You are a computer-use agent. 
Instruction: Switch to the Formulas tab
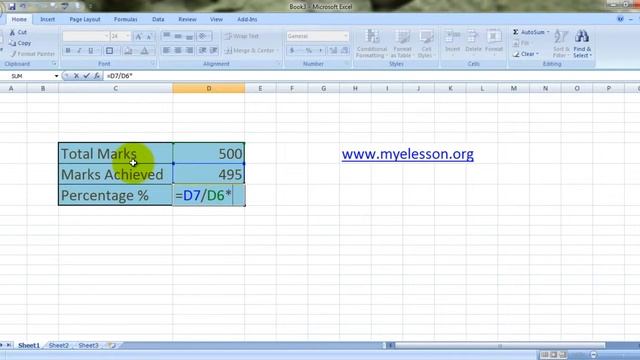tap(126, 19)
